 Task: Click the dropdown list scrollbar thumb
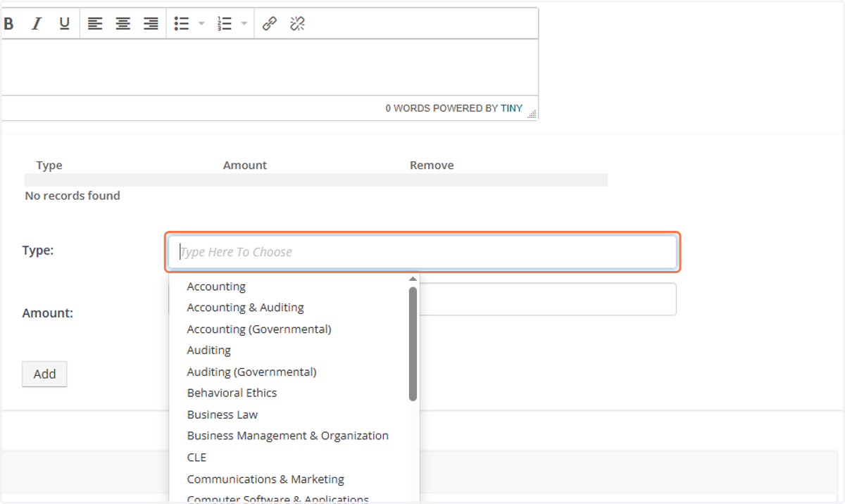[413, 344]
